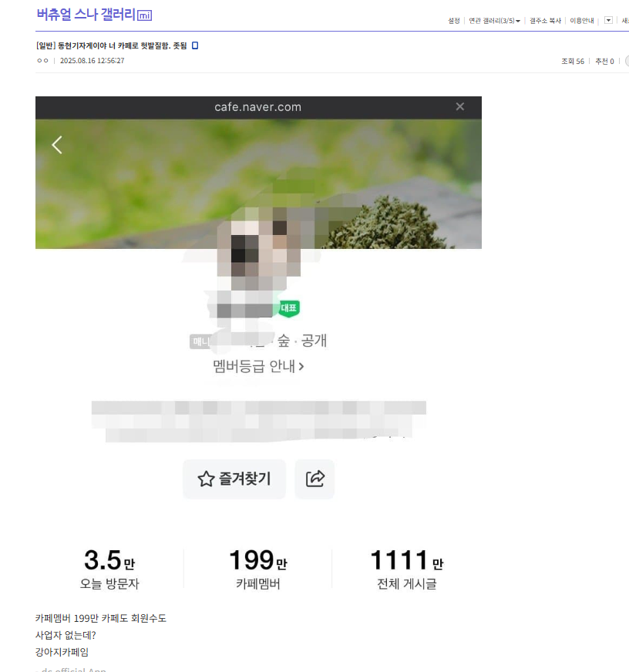Select the star icon on 즐겨찾기 button
The width and height of the screenshot is (629, 672).
pyautogui.click(x=207, y=479)
